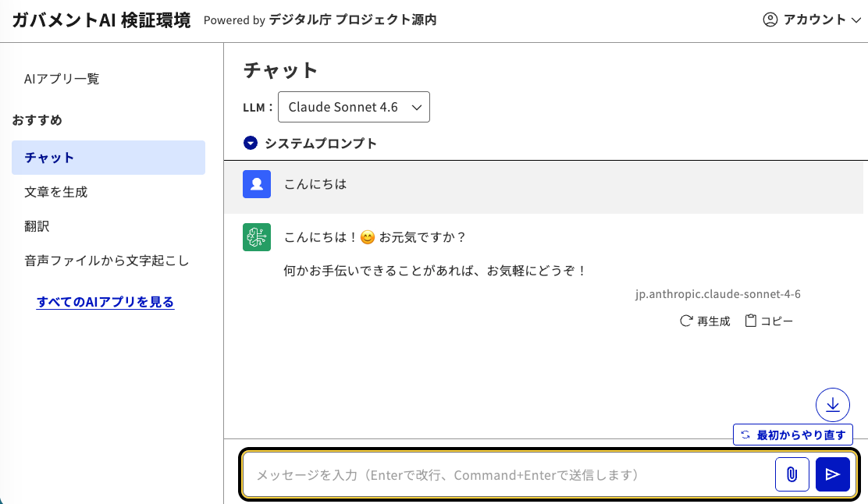Collapse the システムプロンプト section
This screenshot has width=868, height=504.
[250, 143]
